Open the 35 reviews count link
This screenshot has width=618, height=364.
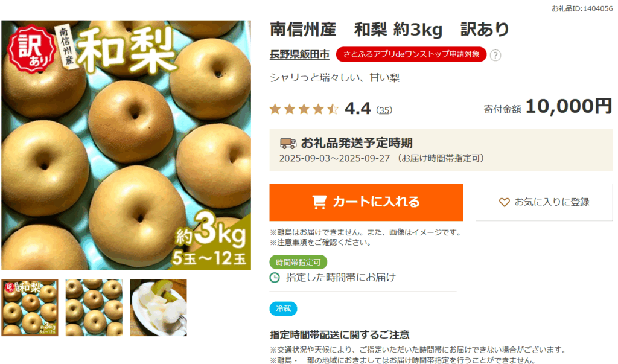point(384,110)
